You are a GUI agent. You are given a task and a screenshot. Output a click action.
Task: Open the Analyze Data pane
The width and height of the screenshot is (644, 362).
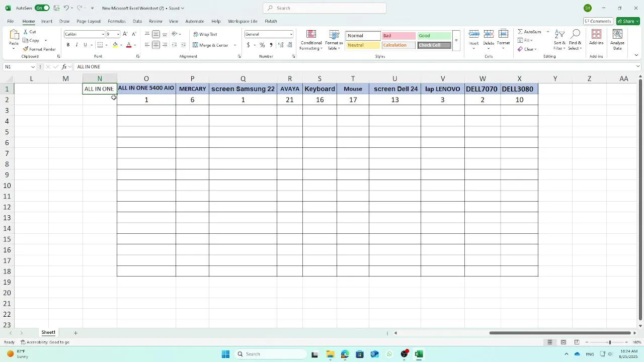(x=617, y=40)
